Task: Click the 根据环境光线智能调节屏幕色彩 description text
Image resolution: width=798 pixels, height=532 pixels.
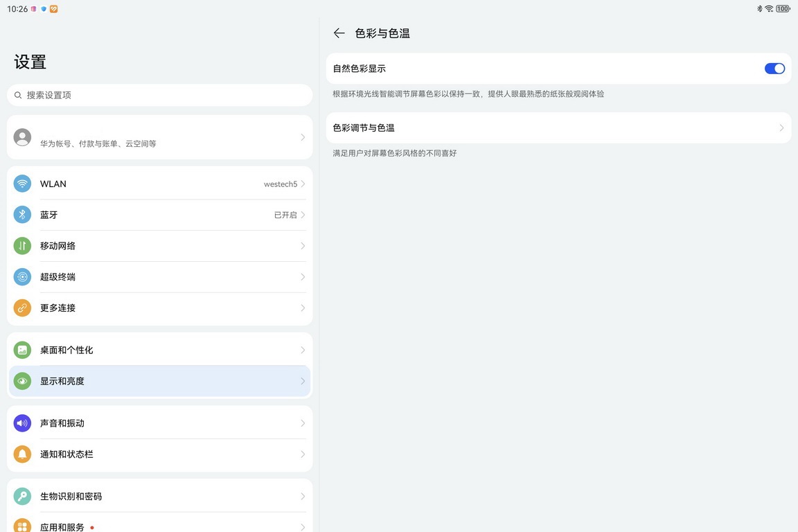Action: pyautogui.click(x=468, y=94)
